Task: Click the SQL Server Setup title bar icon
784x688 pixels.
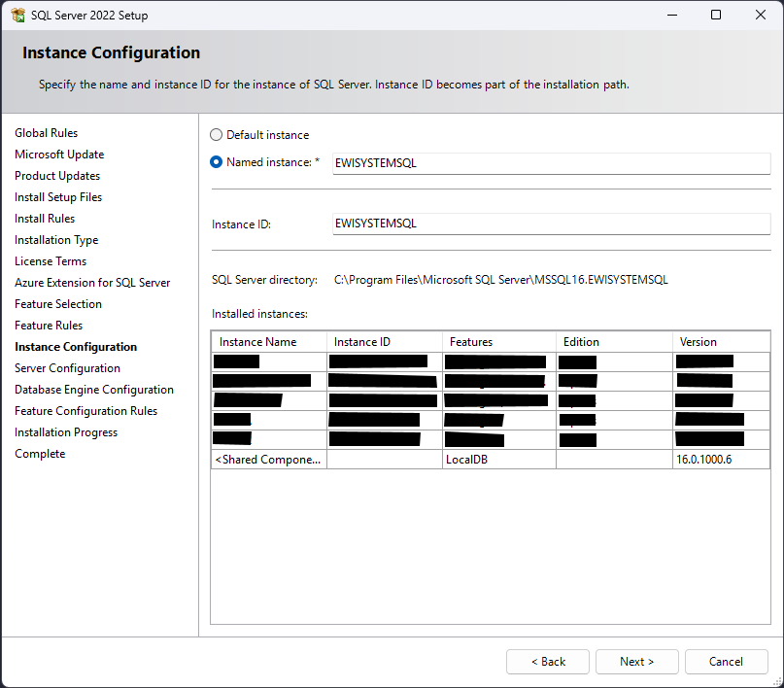Action: pyautogui.click(x=17, y=16)
